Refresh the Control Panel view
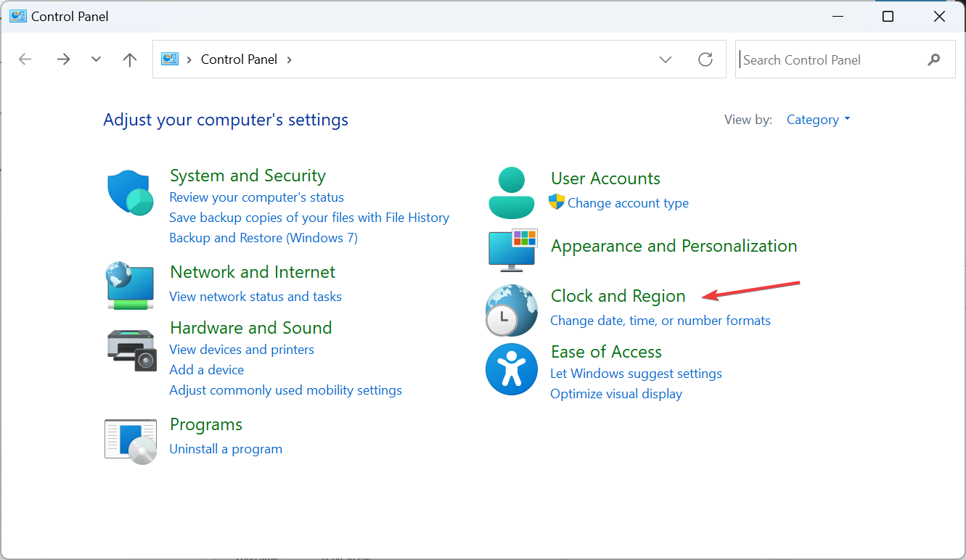 (705, 59)
